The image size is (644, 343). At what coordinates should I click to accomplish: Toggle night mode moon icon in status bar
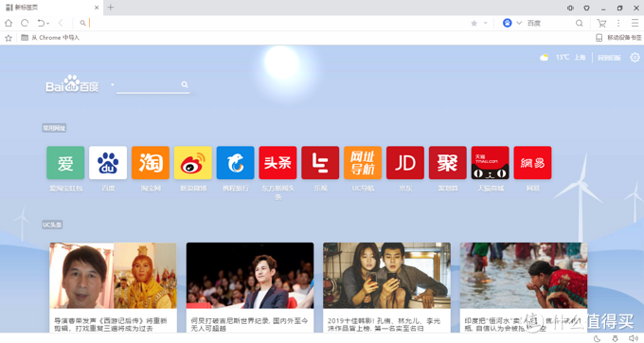click(598, 338)
